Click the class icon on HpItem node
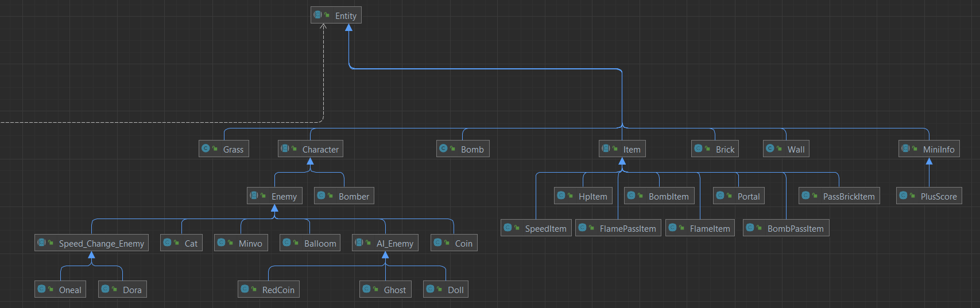 click(x=561, y=195)
